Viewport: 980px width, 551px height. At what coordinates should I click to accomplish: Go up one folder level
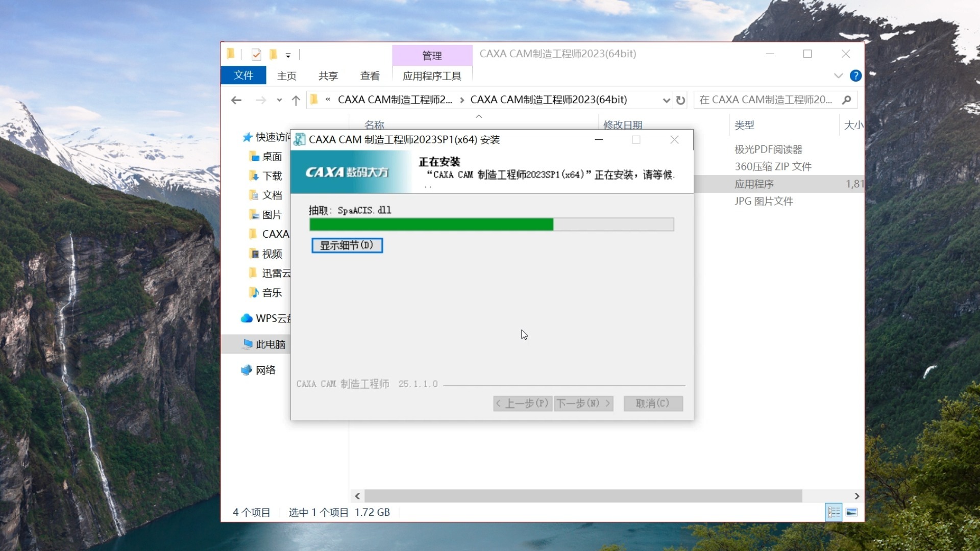click(296, 100)
